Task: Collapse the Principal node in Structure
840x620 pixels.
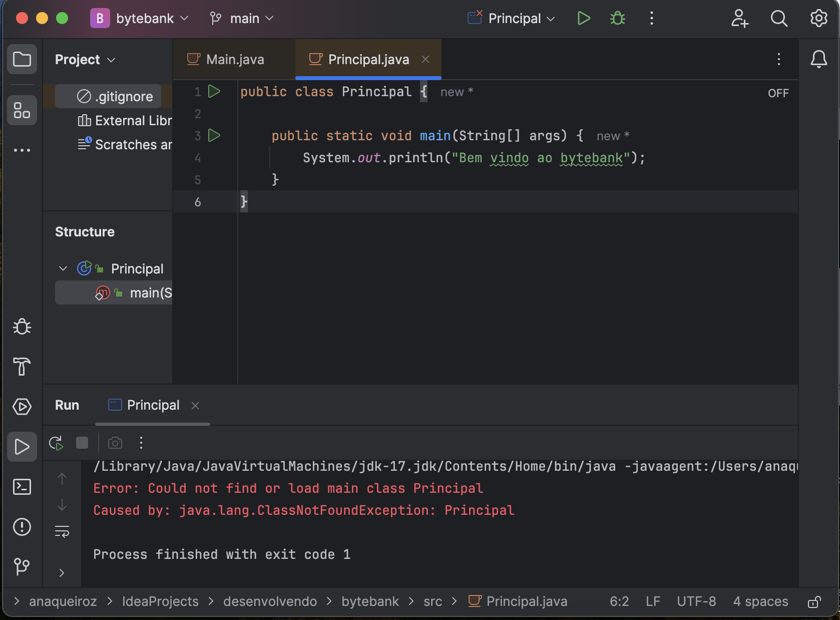Action: point(63,269)
